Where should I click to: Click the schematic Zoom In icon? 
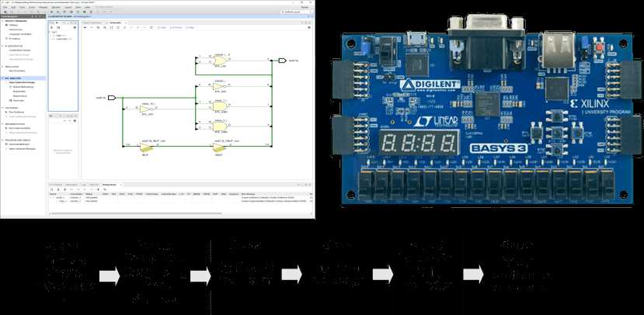coord(98,27)
